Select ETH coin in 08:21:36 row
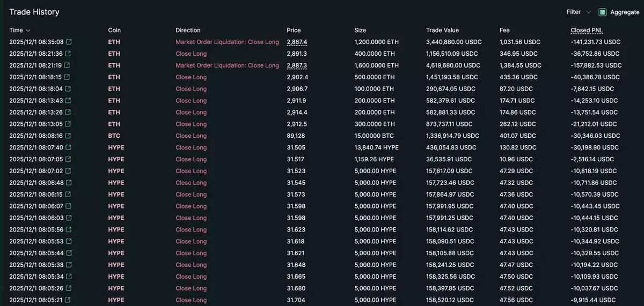 pyautogui.click(x=114, y=54)
